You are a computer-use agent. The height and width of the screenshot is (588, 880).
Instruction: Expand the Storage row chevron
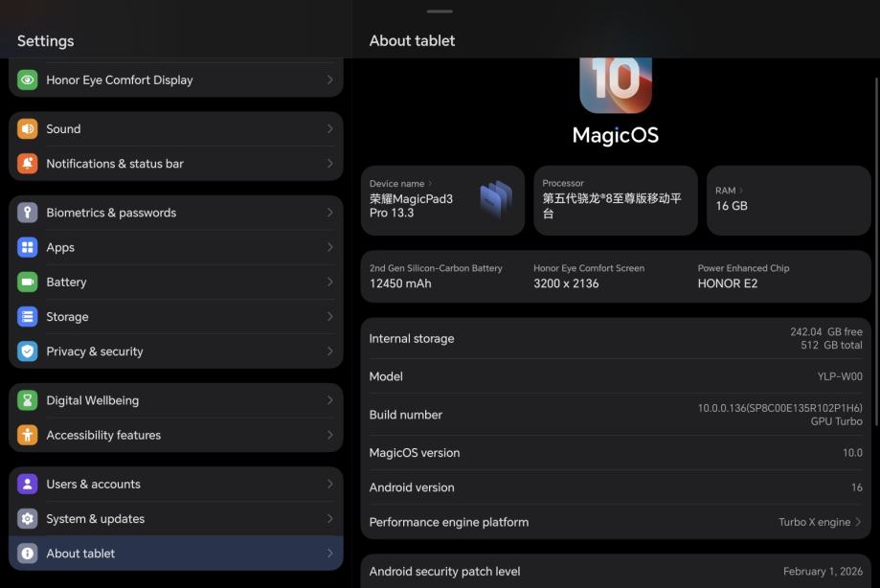(330, 317)
